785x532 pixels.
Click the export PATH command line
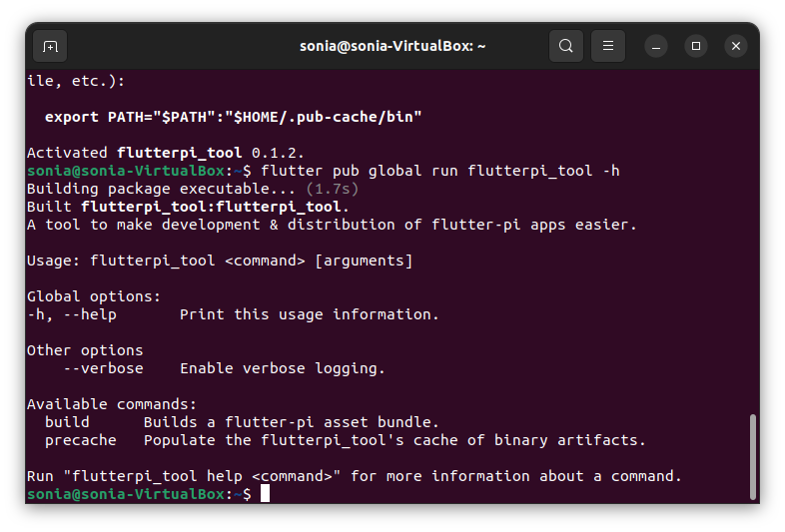click(x=234, y=117)
